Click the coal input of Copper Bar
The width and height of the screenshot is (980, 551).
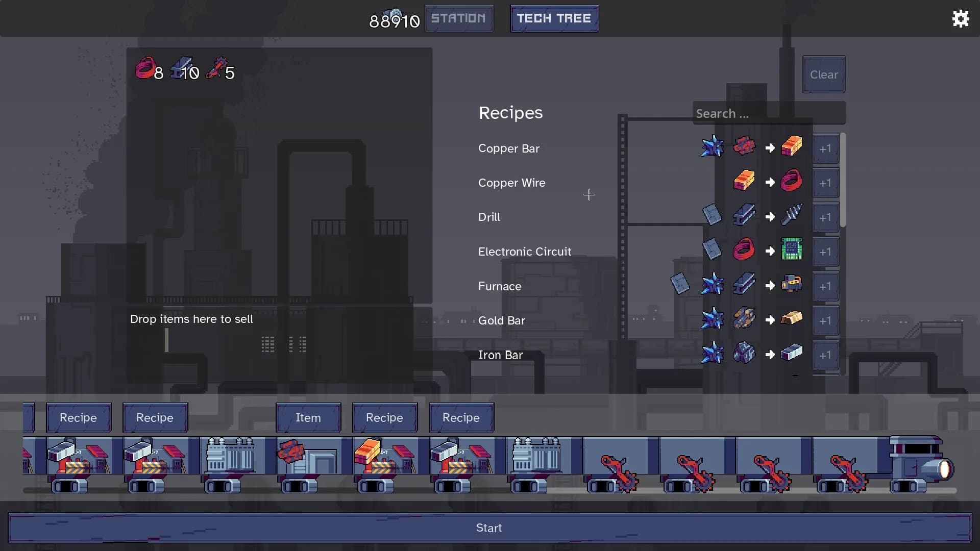pyautogui.click(x=712, y=146)
